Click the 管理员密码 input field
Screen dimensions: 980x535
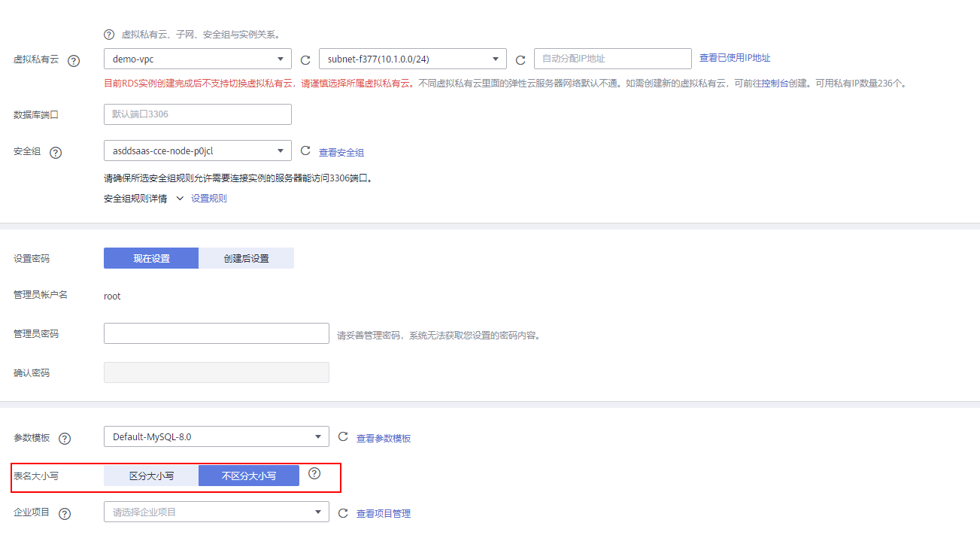pos(216,333)
